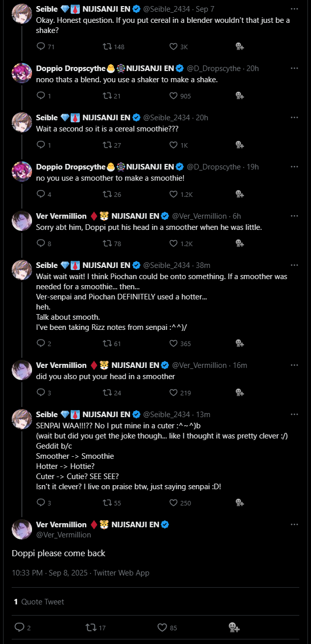This screenshot has height=644, width=311.
Task: Open the @D_Dropscythe handle link
Action: click(x=214, y=69)
